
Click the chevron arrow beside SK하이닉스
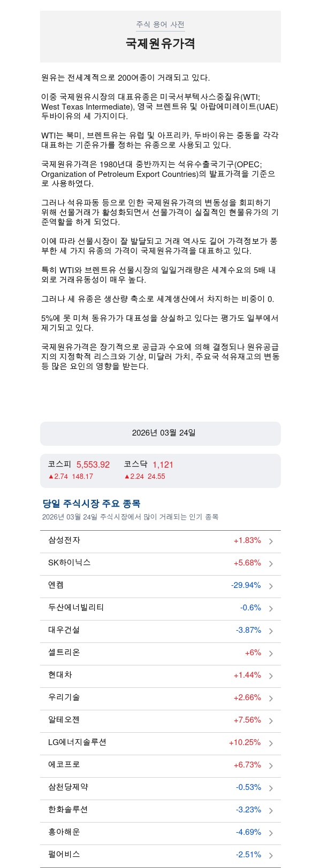click(271, 564)
